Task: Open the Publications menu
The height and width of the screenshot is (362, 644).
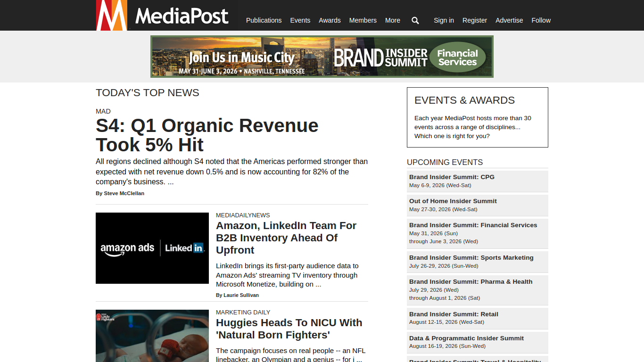Action: [264, 20]
